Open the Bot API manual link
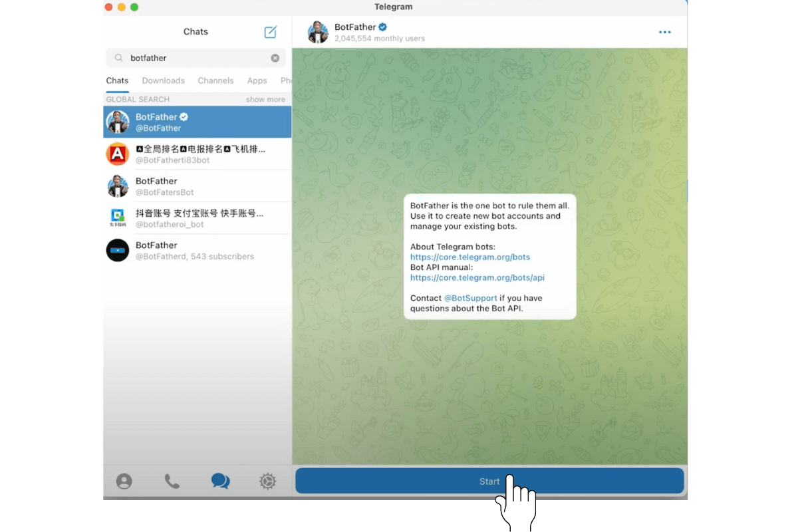The image size is (798, 532). pos(477,277)
